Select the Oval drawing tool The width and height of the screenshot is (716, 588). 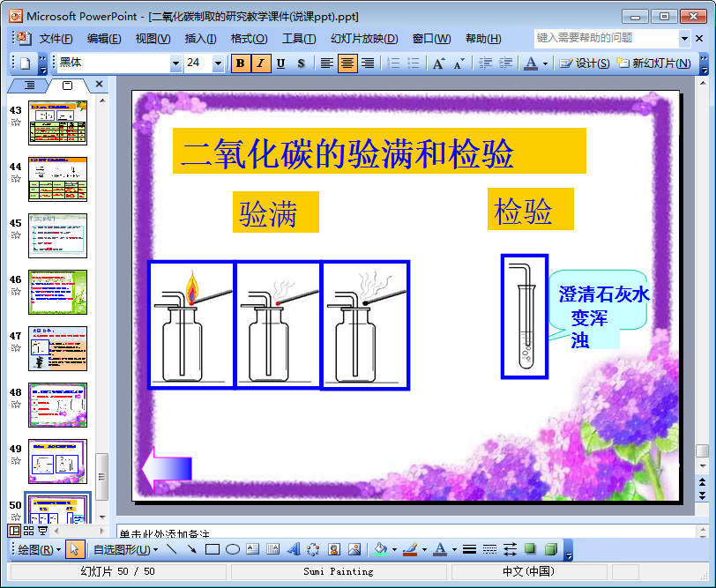click(232, 549)
